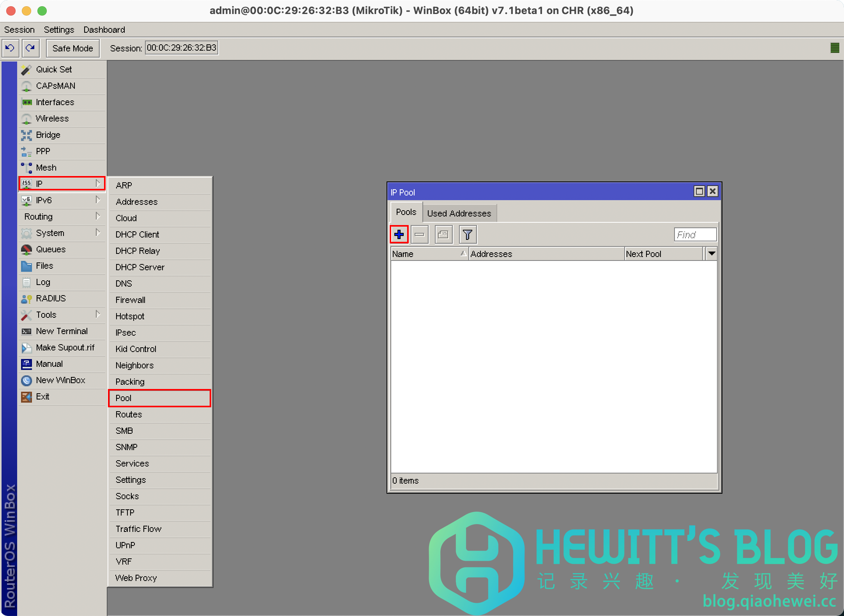Launch New Terminal from sidebar
The height and width of the screenshot is (616, 844).
(62, 331)
